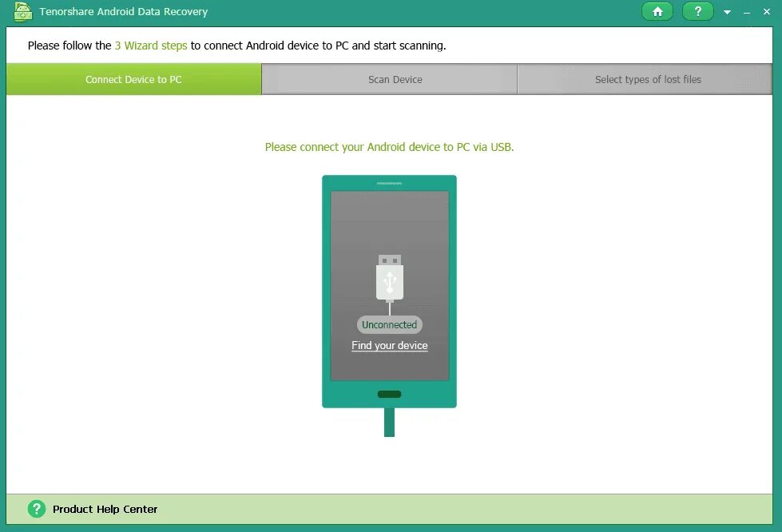The image size is (782, 532).
Task: Click the Unconnected status badge
Action: pos(389,324)
